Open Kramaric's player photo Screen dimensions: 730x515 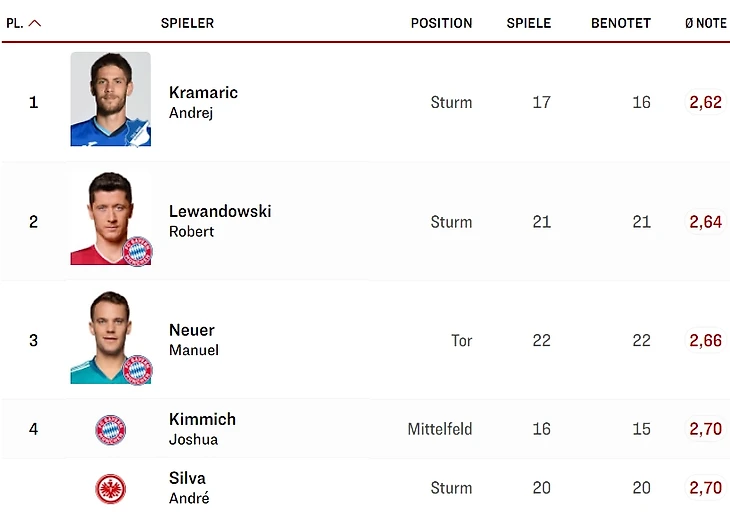tap(110, 99)
